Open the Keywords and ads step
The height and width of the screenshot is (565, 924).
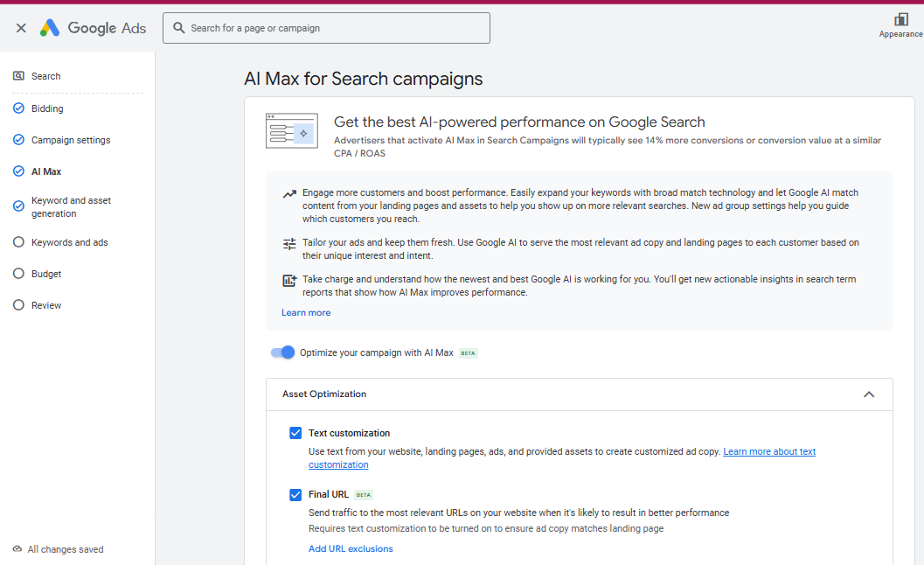pyautogui.click(x=69, y=242)
